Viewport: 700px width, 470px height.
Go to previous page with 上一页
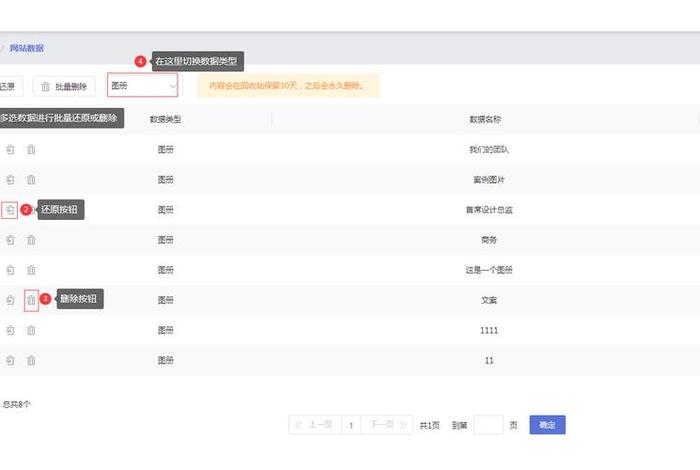(x=315, y=425)
